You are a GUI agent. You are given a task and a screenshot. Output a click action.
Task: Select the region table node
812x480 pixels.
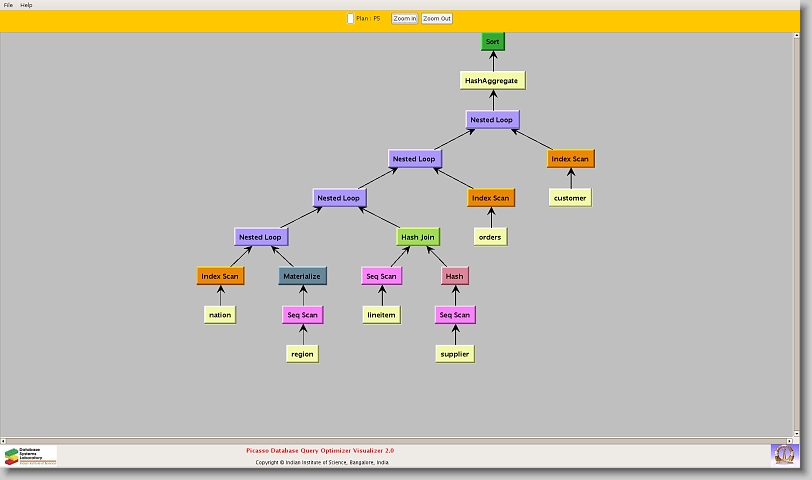tap(302, 354)
